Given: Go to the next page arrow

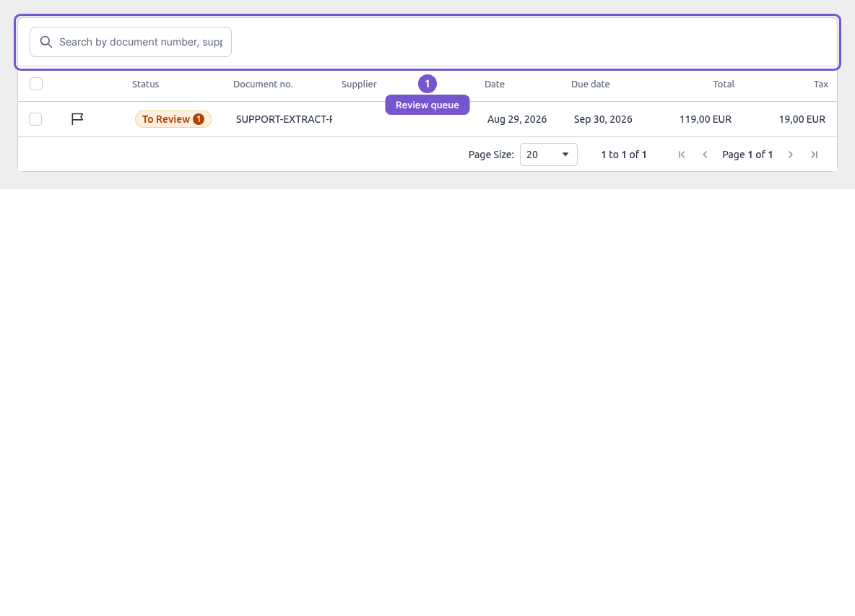Looking at the screenshot, I should click(791, 155).
